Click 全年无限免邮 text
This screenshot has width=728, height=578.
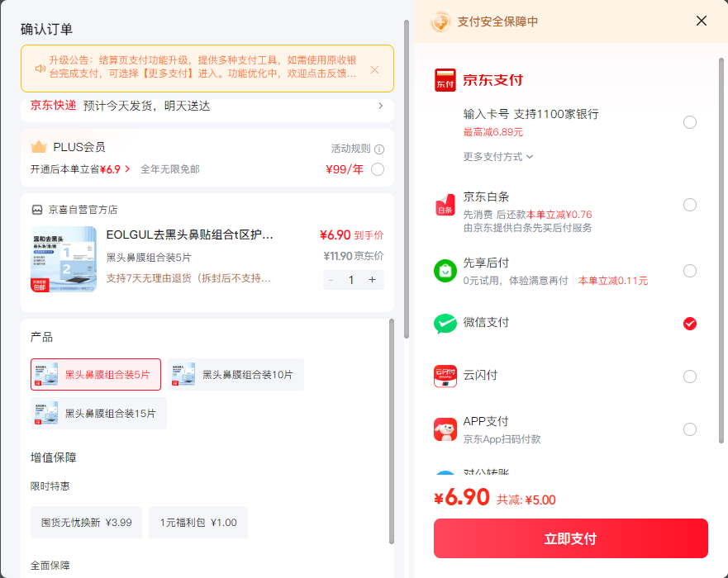pyautogui.click(x=170, y=169)
